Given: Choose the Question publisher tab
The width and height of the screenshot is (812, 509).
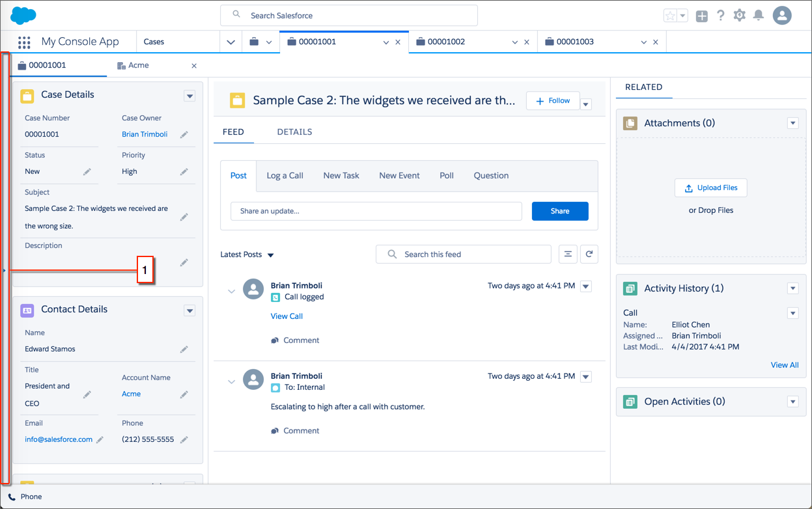Looking at the screenshot, I should click(x=491, y=176).
